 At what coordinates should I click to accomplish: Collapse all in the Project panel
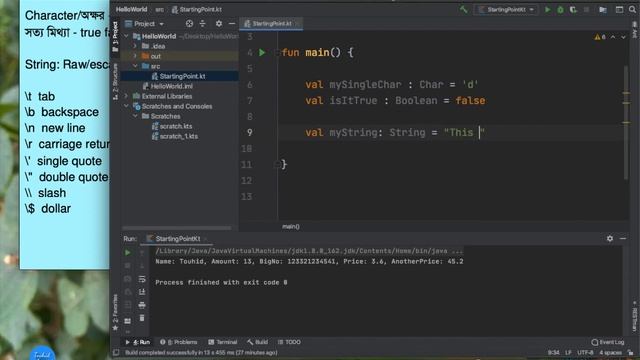[x=202, y=24]
